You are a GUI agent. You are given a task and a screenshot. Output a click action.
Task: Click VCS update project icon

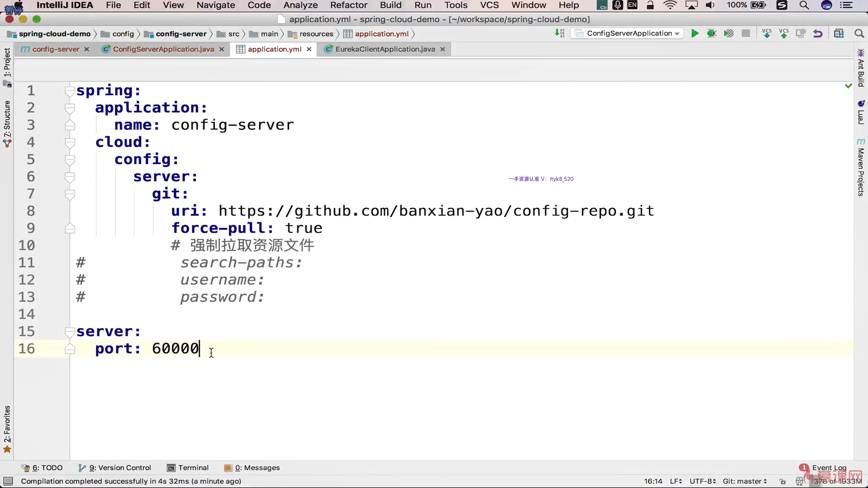click(x=767, y=33)
